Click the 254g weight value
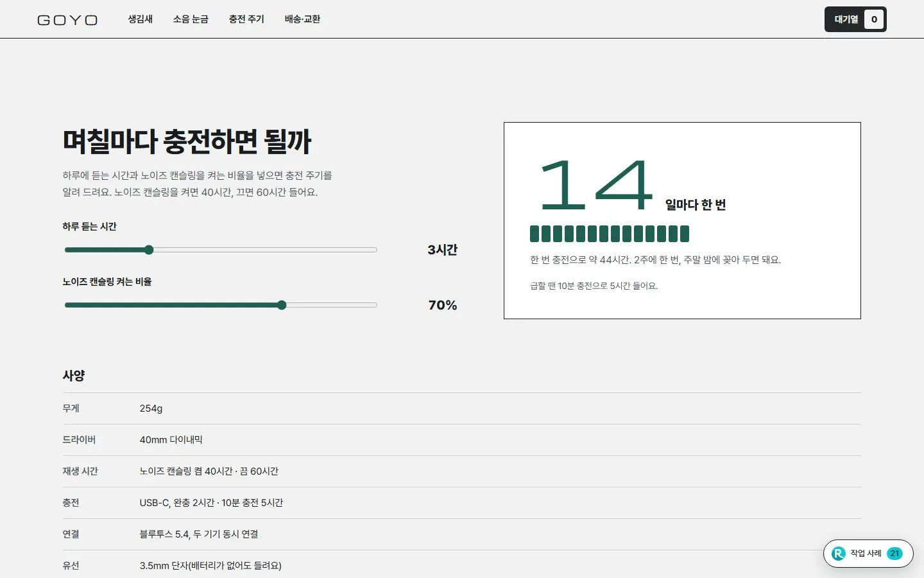Screen dimensions: 924x578 point(151,408)
